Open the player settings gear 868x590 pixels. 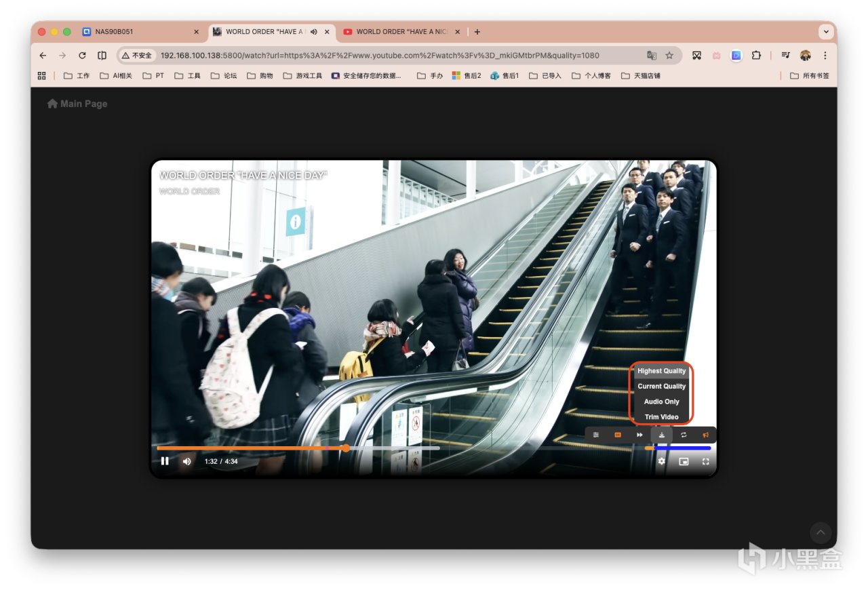pos(662,461)
